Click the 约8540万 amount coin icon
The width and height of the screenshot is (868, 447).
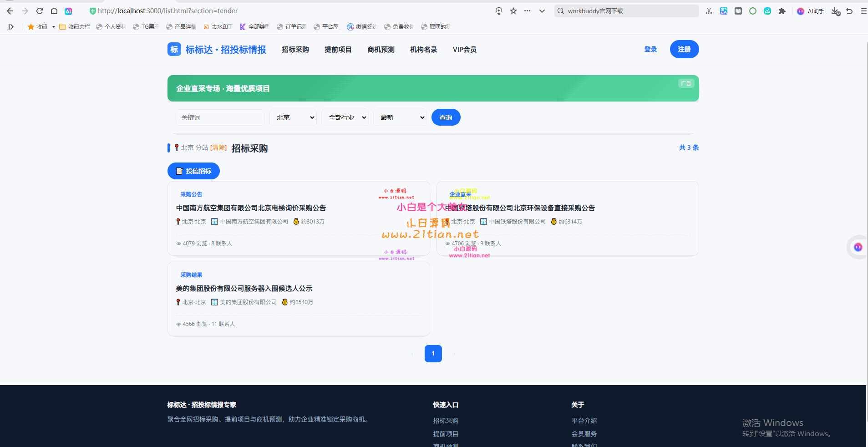pos(284,302)
